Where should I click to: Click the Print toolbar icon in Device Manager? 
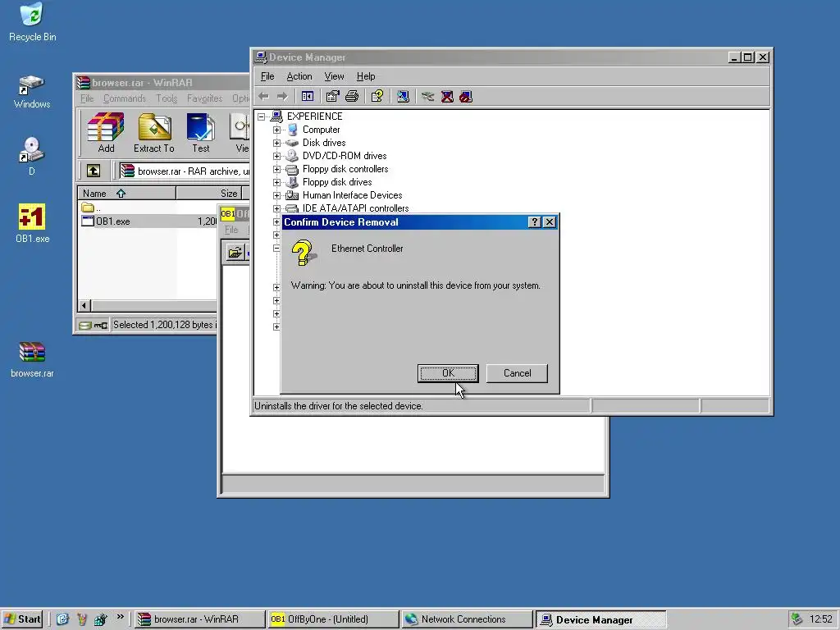(351, 97)
